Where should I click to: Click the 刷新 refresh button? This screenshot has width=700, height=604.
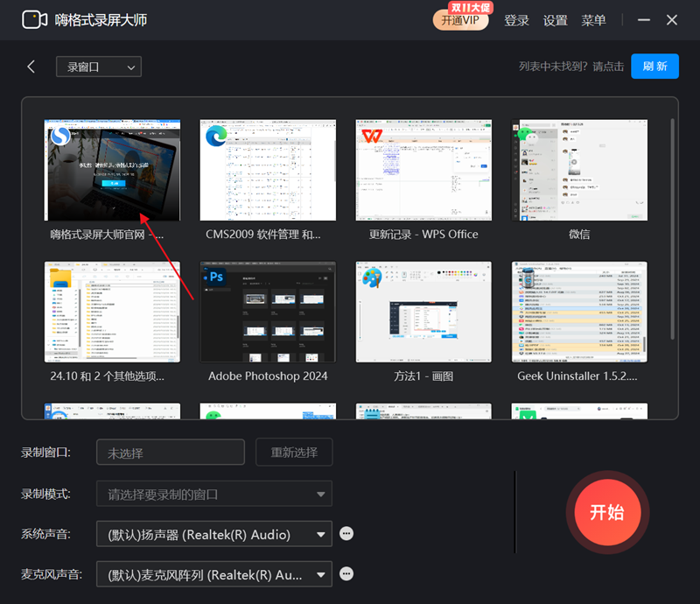654,66
